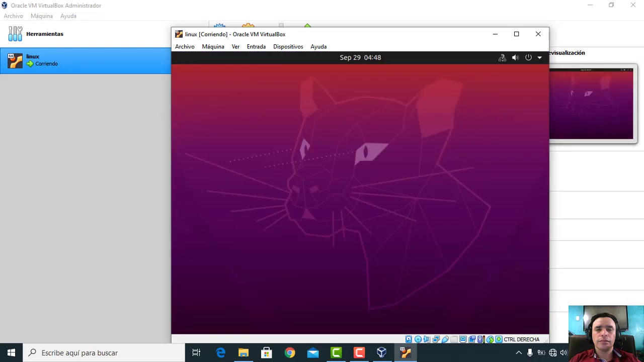This screenshot has height=362, width=644.
Task: Open the green Camtasia taskbar icon
Action: point(336,352)
